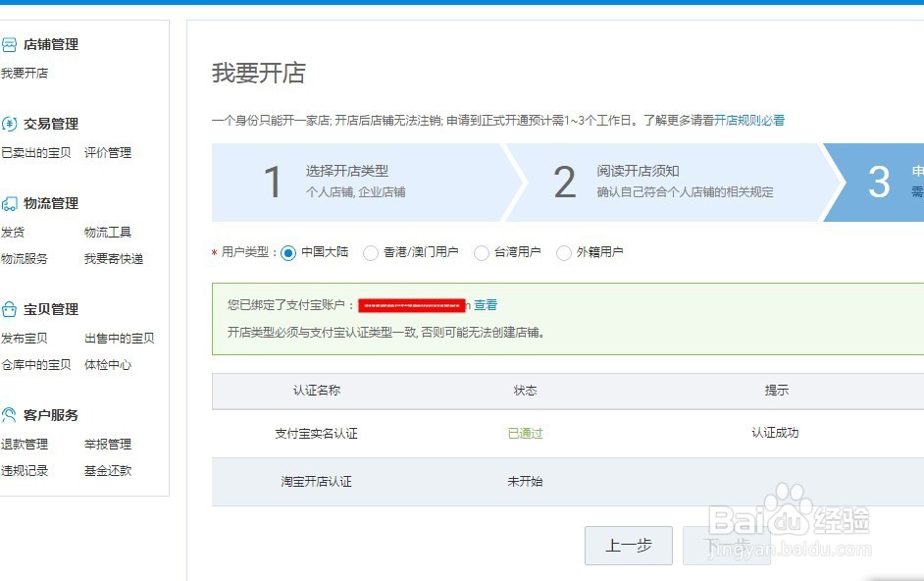The height and width of the screenshot is (581, 924).
Task: Open 出售中的宝贝 sidebar link
Action: [x=120, y=339]
